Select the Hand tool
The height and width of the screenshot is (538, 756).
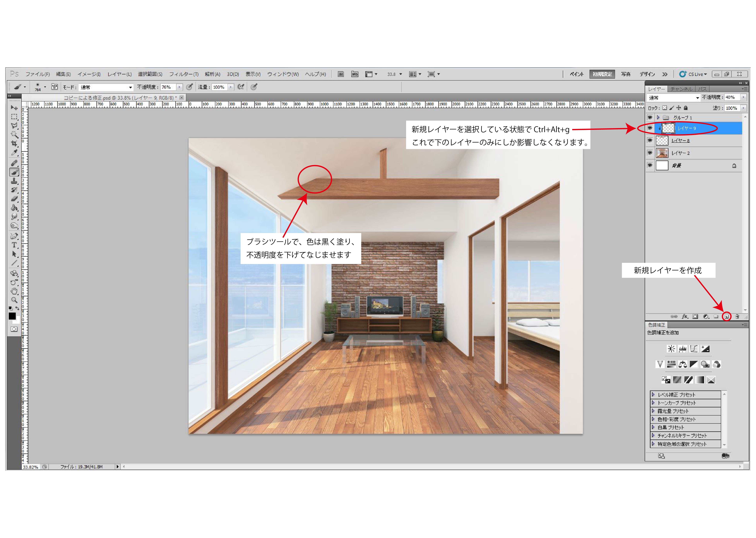(14, 291)
